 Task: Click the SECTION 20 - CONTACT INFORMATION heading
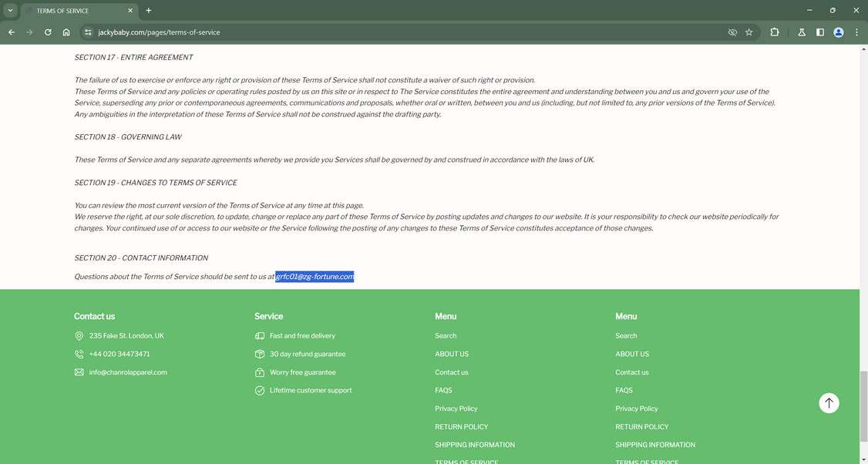(141, 258)
